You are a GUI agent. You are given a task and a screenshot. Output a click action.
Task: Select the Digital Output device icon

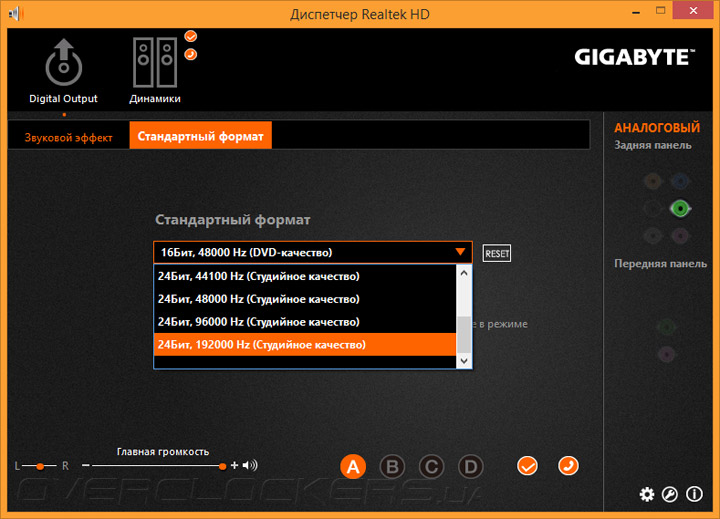point(63,62)
